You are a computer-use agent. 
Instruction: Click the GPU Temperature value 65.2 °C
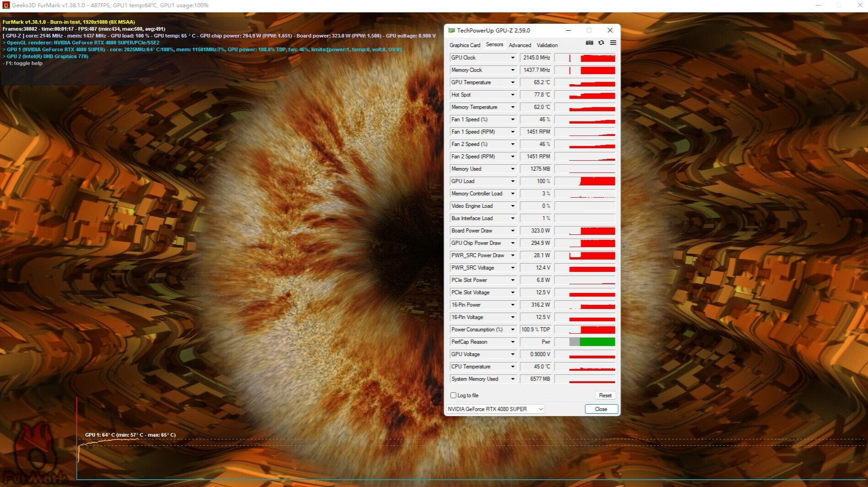[x=536, y=82]
